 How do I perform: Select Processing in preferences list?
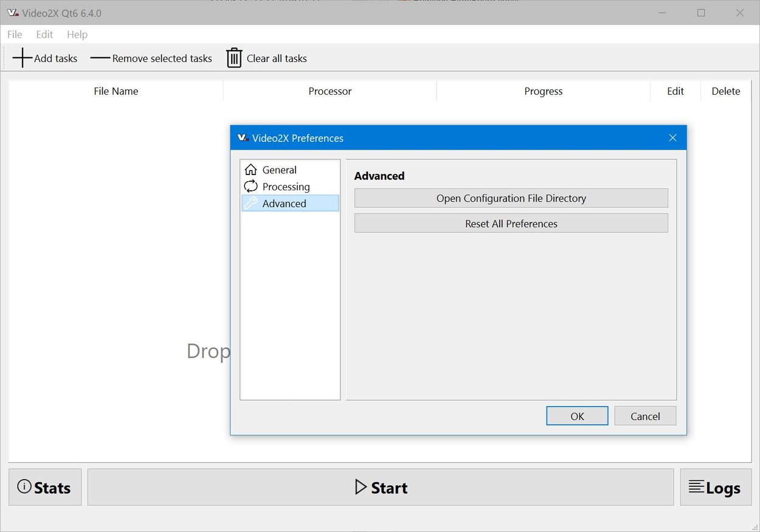coord(290,187)
